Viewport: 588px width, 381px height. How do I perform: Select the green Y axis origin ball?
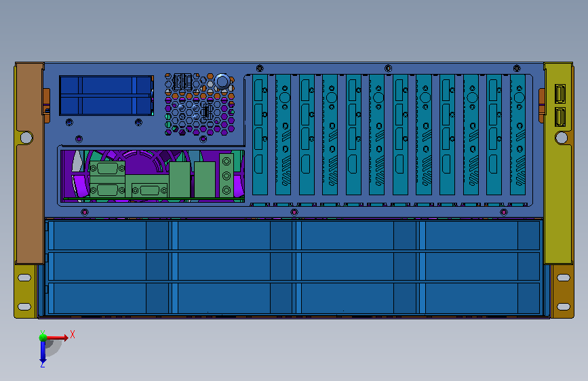43,338
